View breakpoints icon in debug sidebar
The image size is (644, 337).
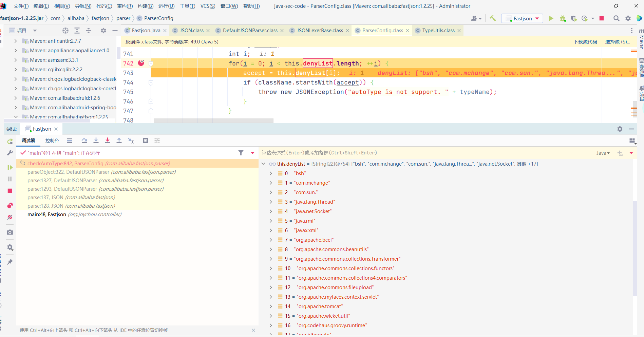click(10, 206)
